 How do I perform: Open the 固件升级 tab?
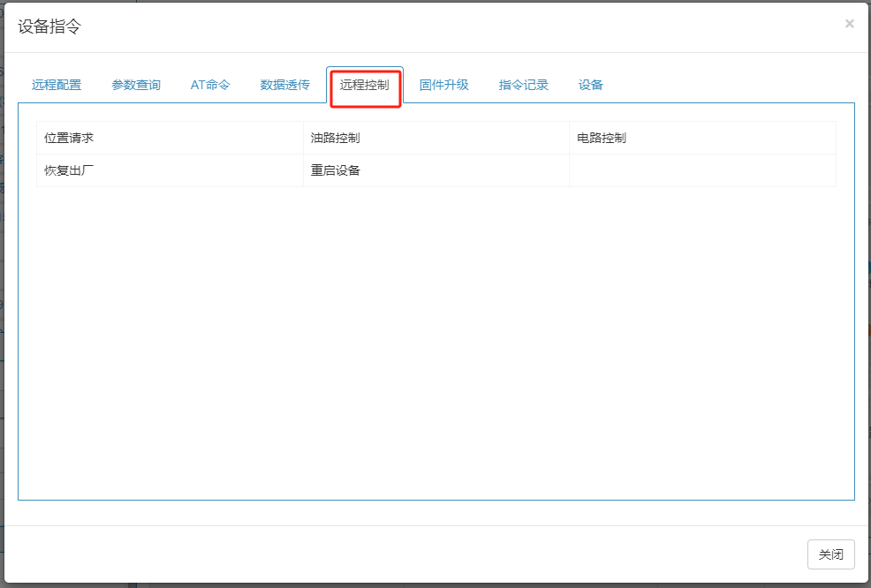tap(443, 86)
